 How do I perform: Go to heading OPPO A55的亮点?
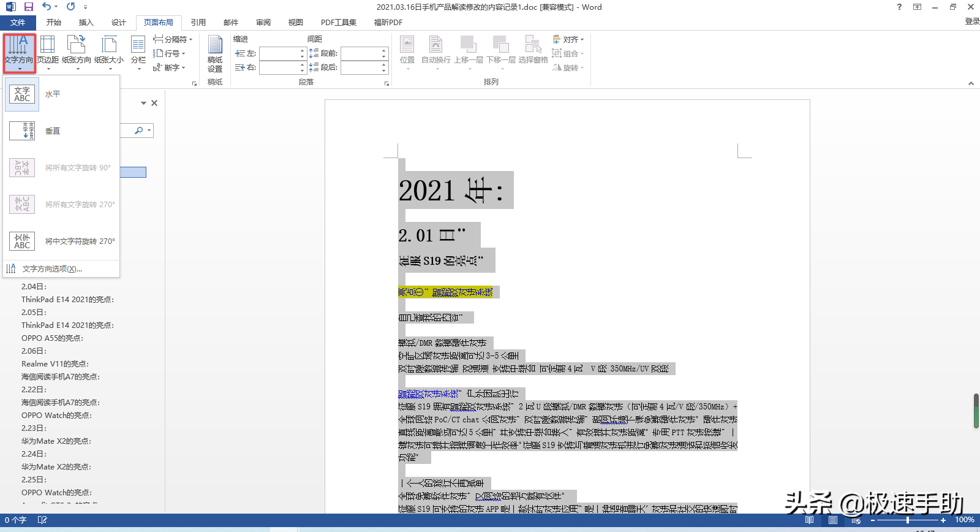click(52, 338)
